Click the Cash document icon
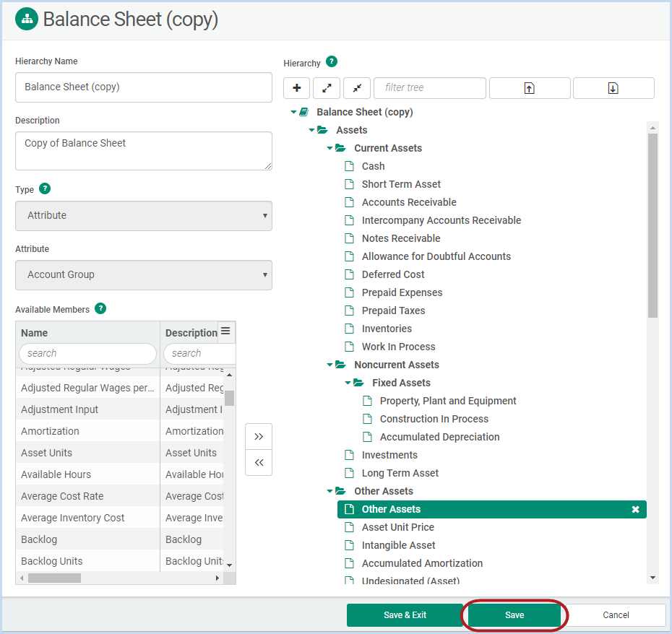672x634 pixels. 350,166
